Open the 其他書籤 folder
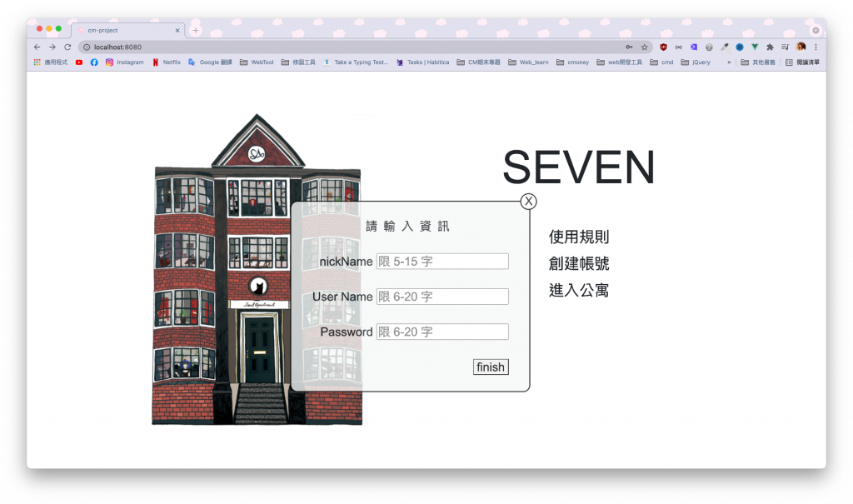Image resolution: width=853 pixels, height=504 pixels. point(758,62)
